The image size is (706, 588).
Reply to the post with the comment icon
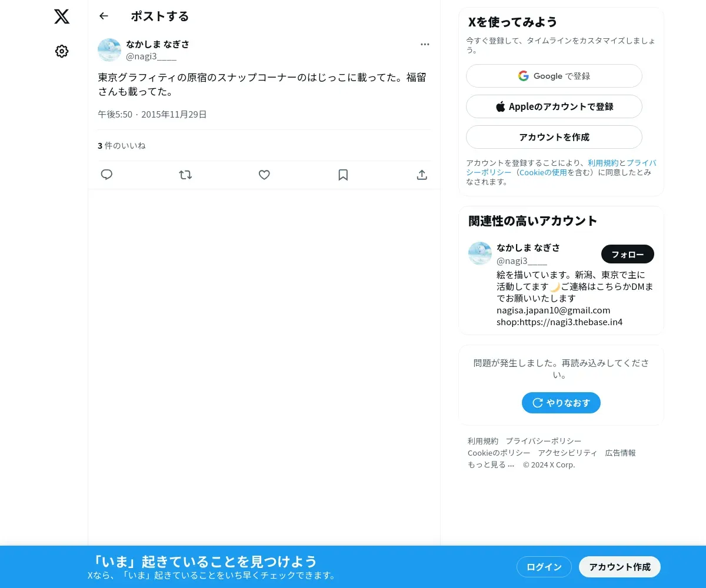106,175
